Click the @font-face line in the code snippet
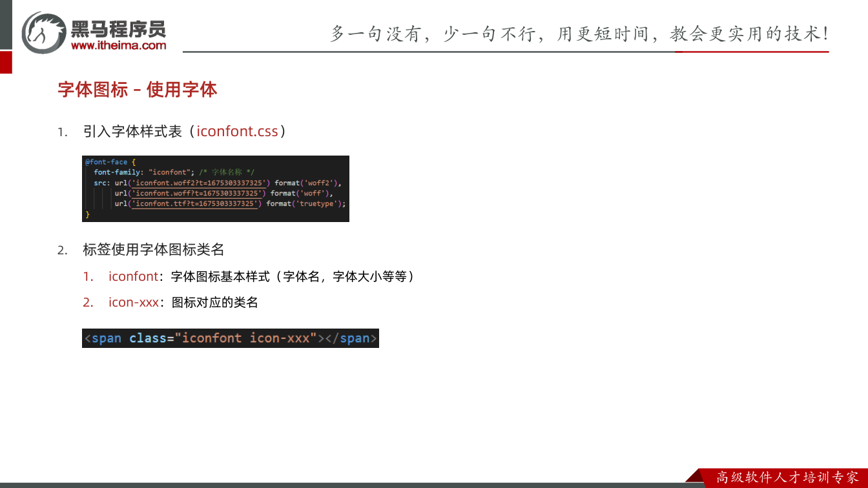 pyautogui.click(x=109, y=162)
